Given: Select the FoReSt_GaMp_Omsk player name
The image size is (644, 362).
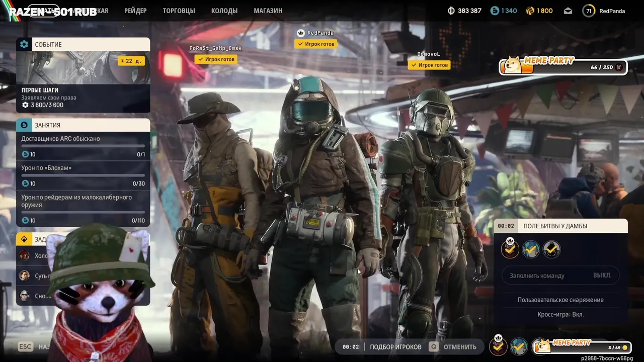Looking at the screenshot, I should (x=215, y=48).
